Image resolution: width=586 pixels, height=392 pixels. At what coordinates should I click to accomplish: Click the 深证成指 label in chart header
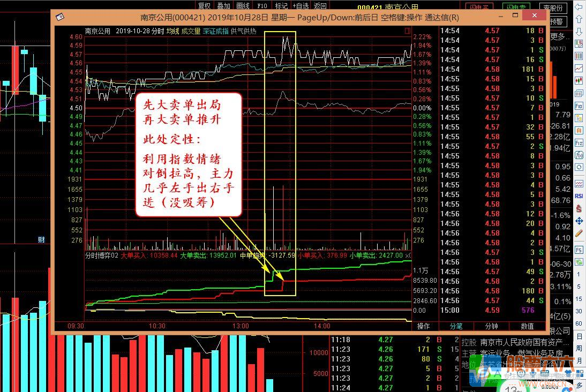216,31
